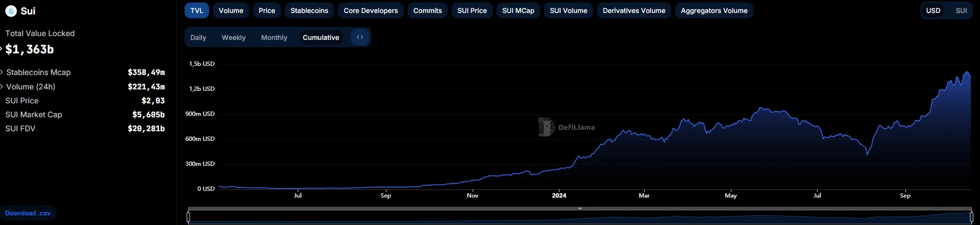Expand the Volume (24h) row
This screenshot has width=980, height=225.
[2, 87]
